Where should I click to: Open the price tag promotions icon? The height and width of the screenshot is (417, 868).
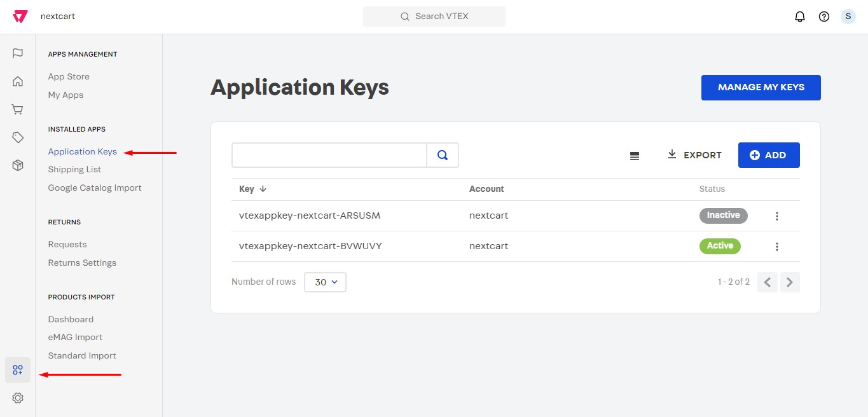(18, 137)
